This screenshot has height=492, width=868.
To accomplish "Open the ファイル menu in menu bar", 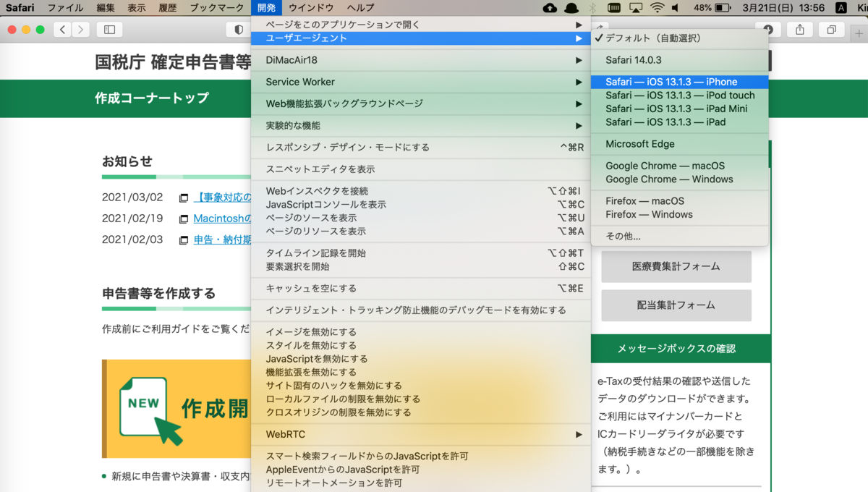I will (x=65, y=8).
